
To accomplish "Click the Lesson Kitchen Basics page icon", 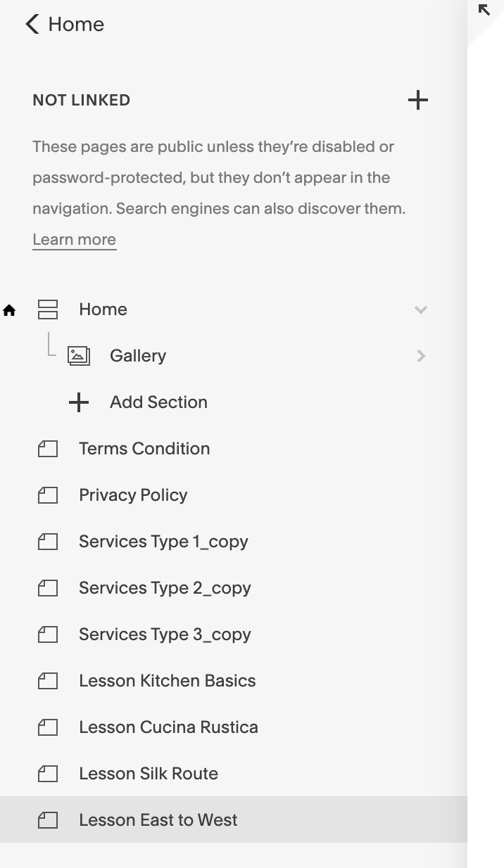I will (x=47, y=680).
